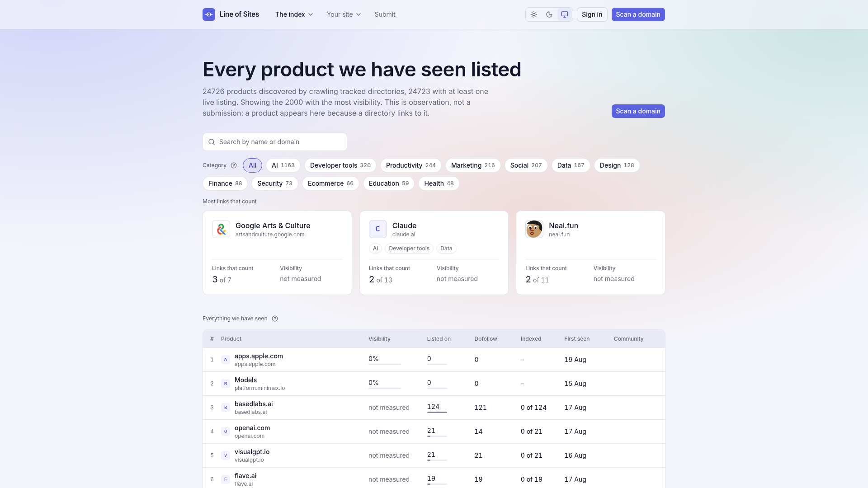Filter by Finance category
868x488 pixels.
[225, 183]
